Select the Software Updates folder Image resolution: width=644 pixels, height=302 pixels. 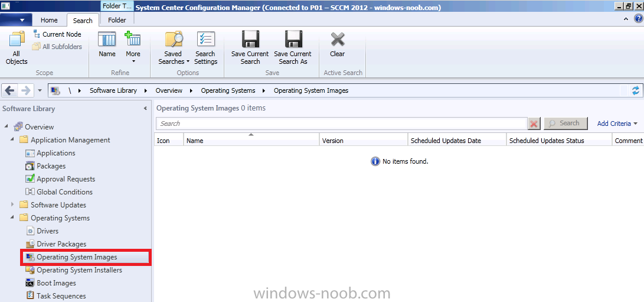point(58,205)
